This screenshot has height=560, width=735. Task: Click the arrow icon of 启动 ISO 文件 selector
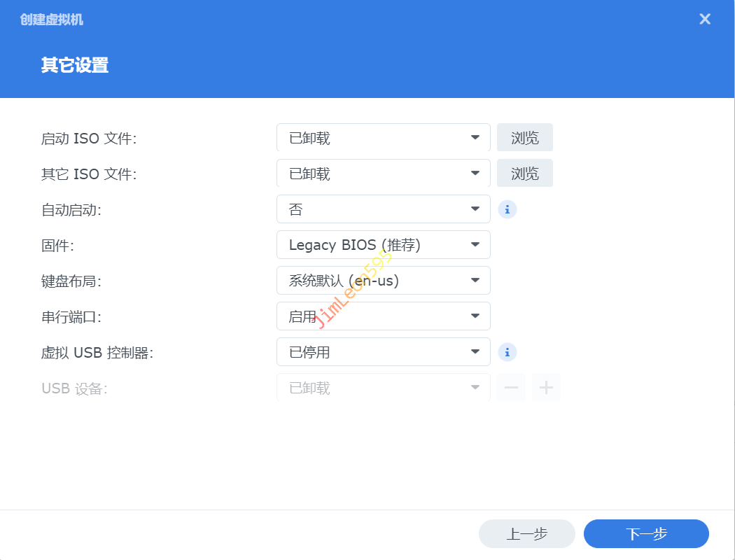(x=475, y=138)
